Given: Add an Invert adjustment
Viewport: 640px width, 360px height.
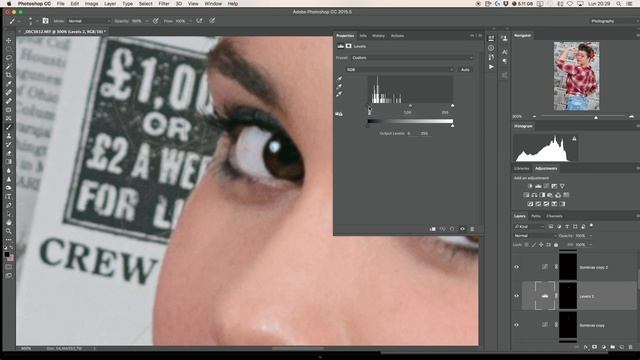Looking at the screenshot, I should tap(530, 204).
